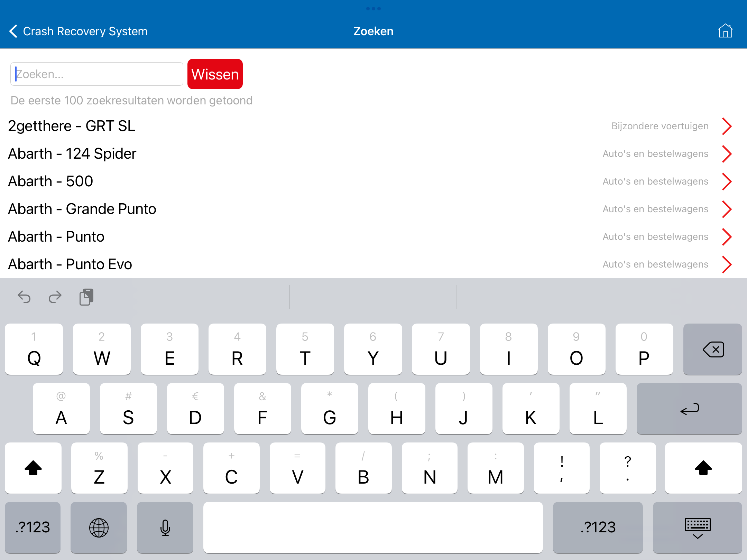Tap the redo arrow on keyboard toolbar

point(55,297)
